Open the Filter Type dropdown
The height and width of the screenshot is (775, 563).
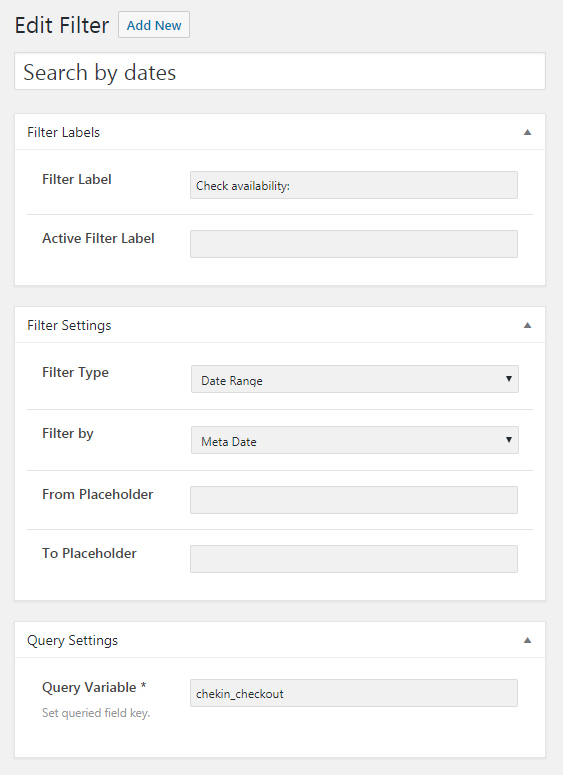(354, 379)
